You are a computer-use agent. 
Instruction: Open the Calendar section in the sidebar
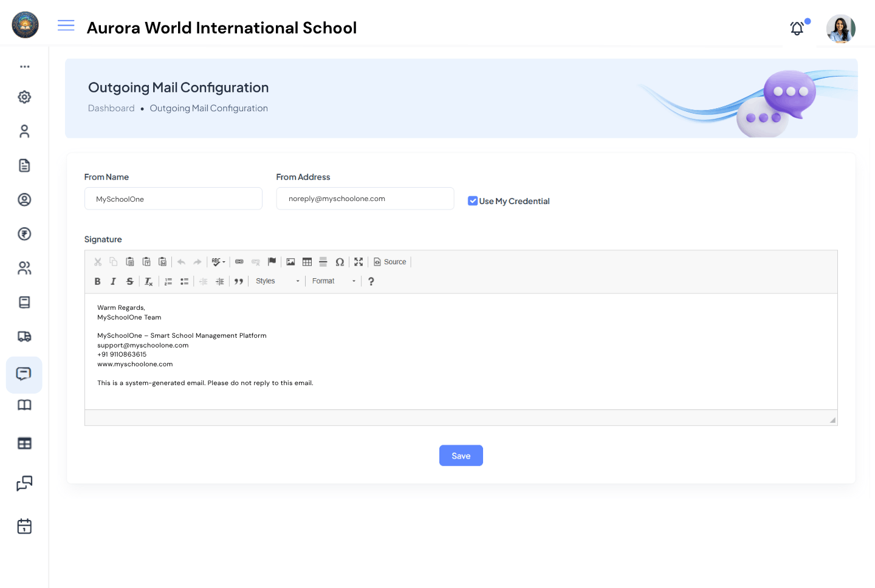click(x=24, y=526)
